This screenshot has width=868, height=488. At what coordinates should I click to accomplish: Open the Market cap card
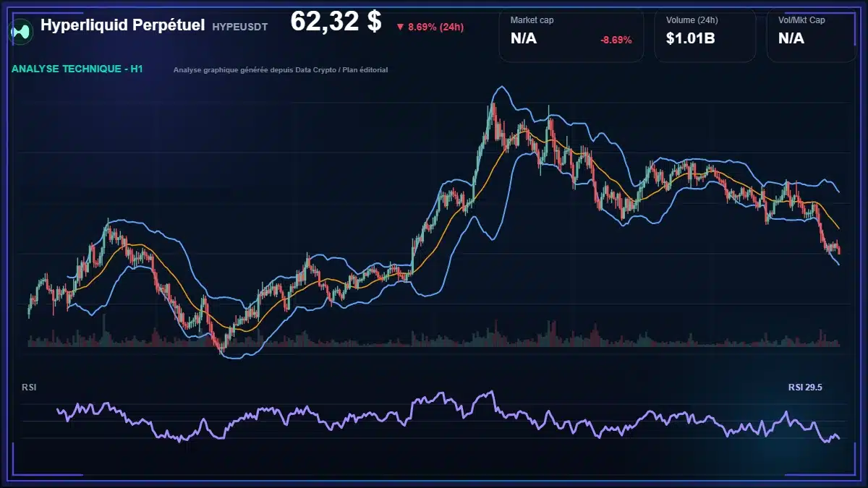571,35
